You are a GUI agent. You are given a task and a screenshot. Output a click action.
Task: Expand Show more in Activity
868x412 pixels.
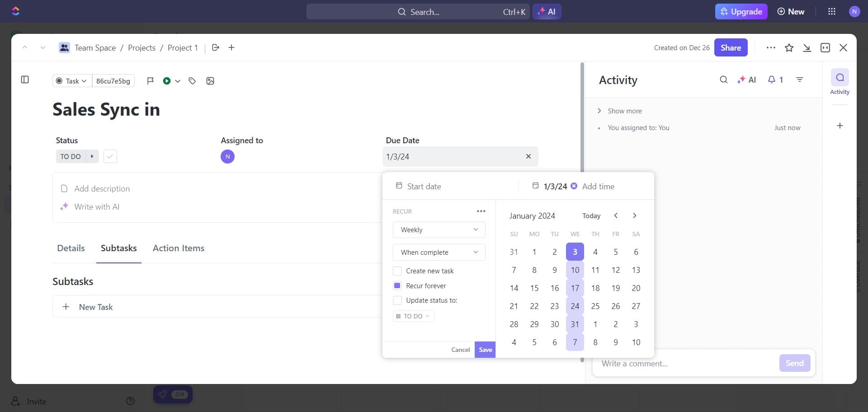pyautogui.click(x=624, y=111)
